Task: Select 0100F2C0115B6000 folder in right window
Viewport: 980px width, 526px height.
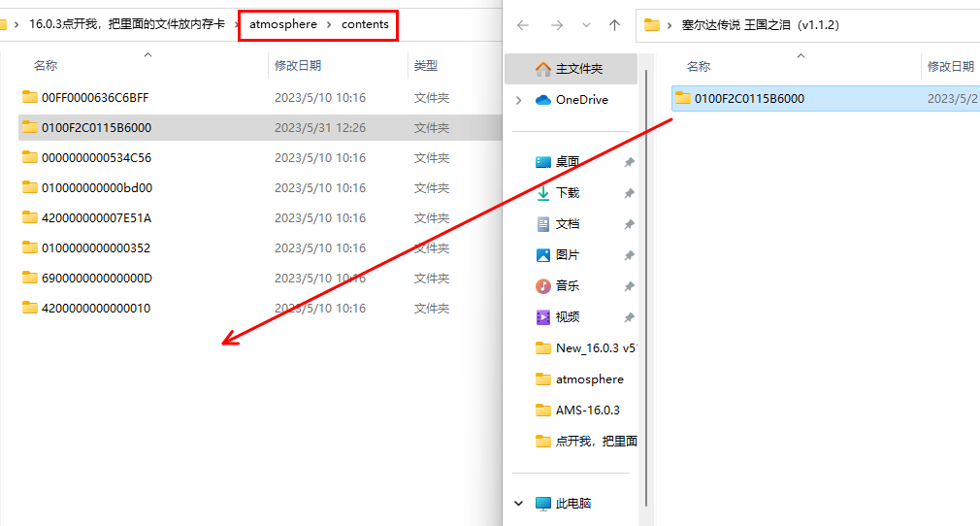Action: tap(748, 98)
